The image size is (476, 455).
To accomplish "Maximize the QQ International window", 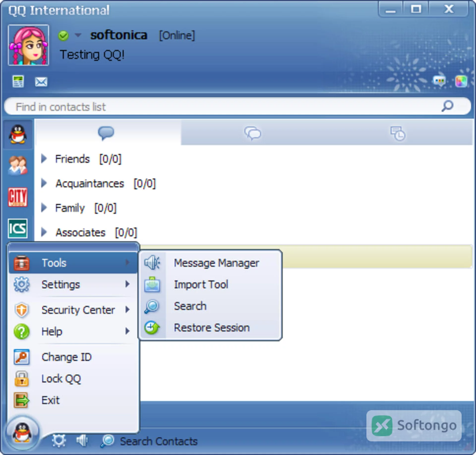I will click(x=416, y=9).
